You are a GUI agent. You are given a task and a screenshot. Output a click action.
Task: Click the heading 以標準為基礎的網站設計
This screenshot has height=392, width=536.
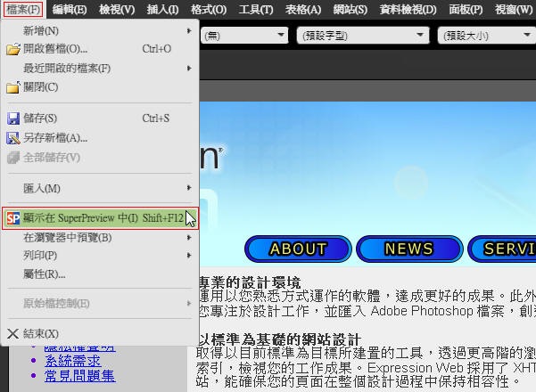point(280,339)
